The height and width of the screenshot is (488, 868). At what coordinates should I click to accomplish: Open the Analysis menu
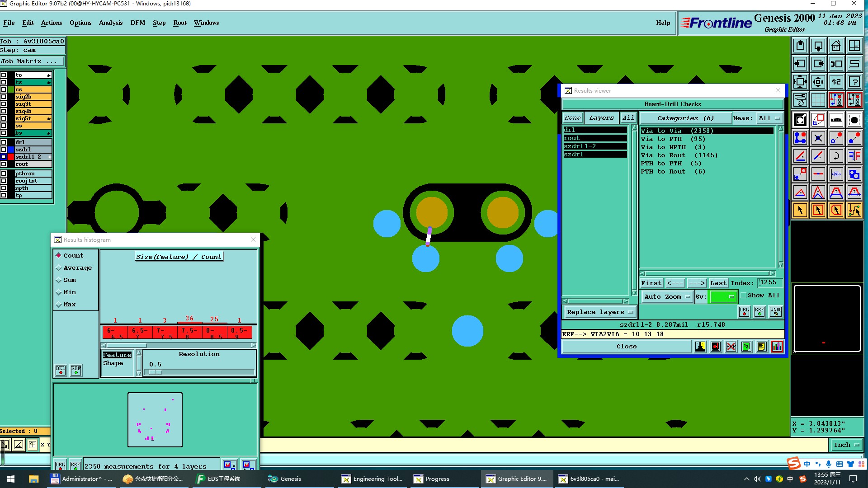110,23
